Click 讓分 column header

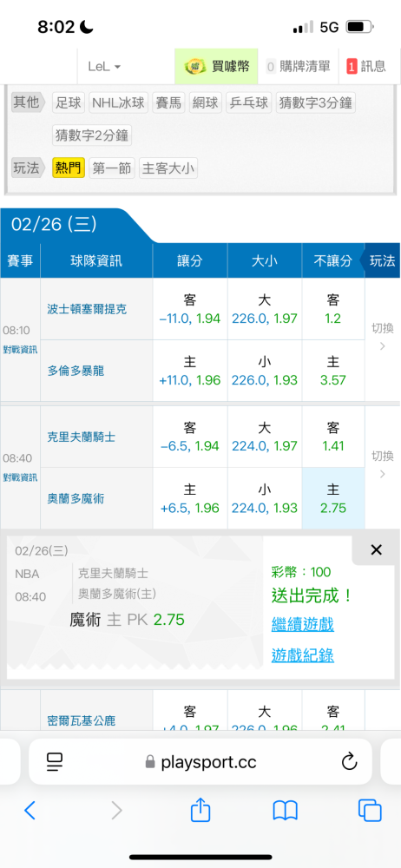tap(189, 260)
